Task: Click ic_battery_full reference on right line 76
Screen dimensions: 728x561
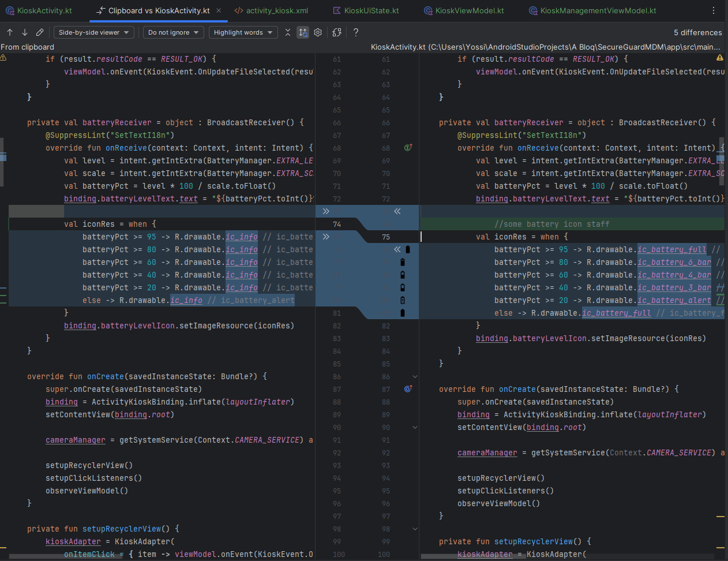Action: coord(672,249)
